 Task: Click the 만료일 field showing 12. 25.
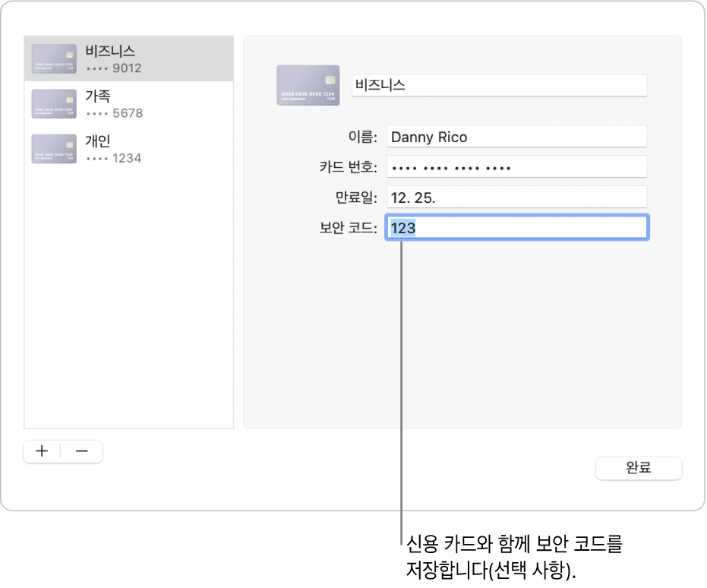pos(516,198)
